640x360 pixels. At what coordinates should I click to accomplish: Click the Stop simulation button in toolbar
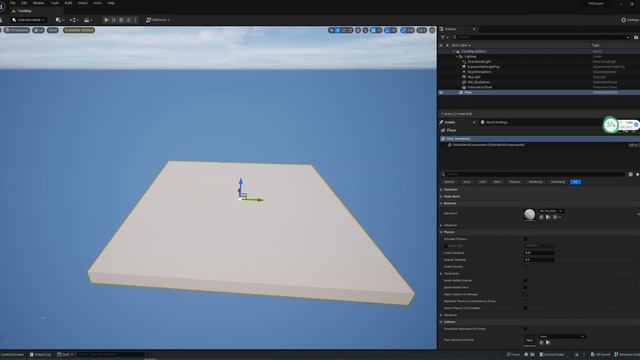(121, 20)
